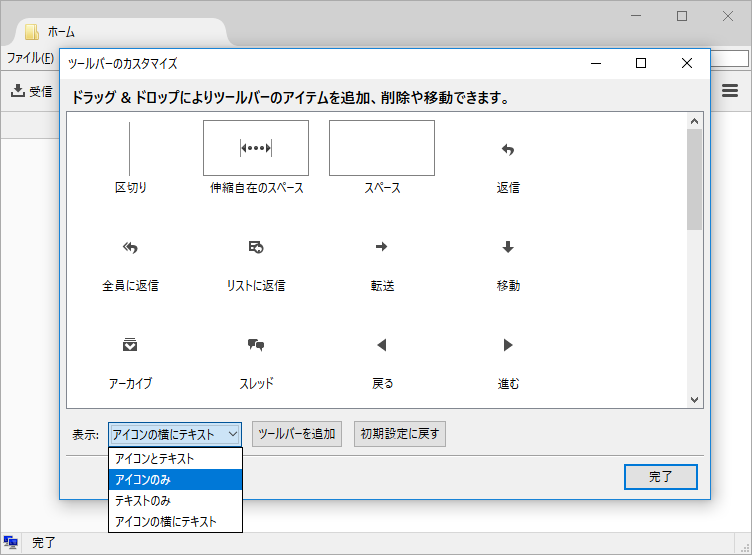
Task: Click the scrollbar up arrow
Action: click(694, 121)
